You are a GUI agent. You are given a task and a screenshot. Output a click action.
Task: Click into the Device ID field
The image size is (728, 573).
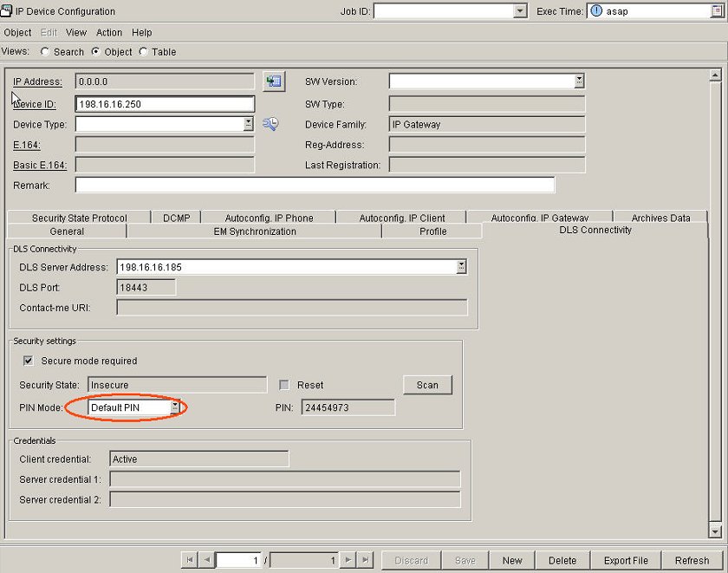165,104
